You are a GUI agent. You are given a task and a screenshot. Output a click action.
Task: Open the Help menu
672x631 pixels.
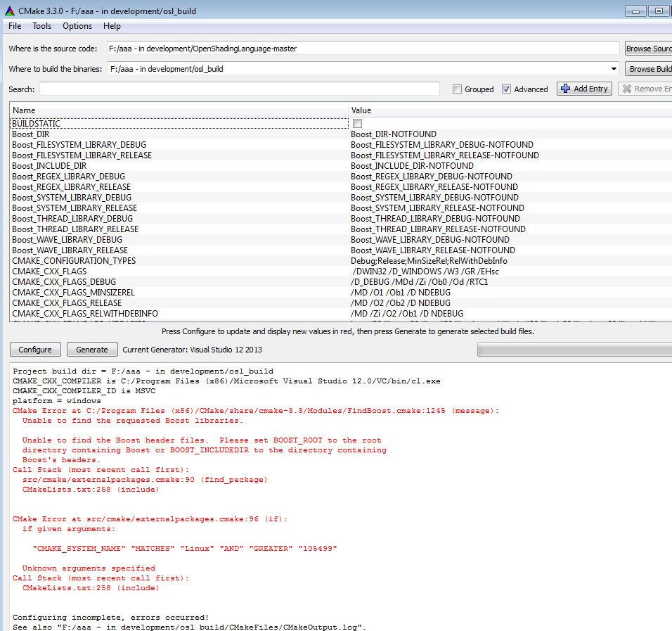point(112,26)
